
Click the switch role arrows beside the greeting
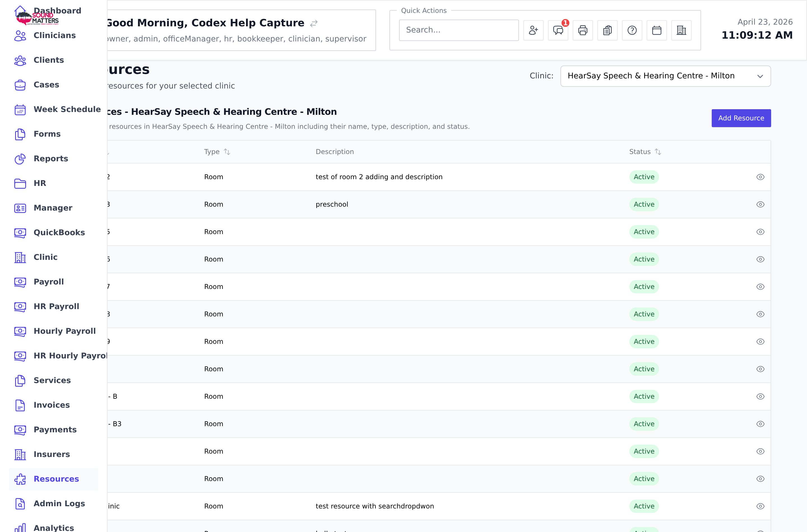(314, 23)
